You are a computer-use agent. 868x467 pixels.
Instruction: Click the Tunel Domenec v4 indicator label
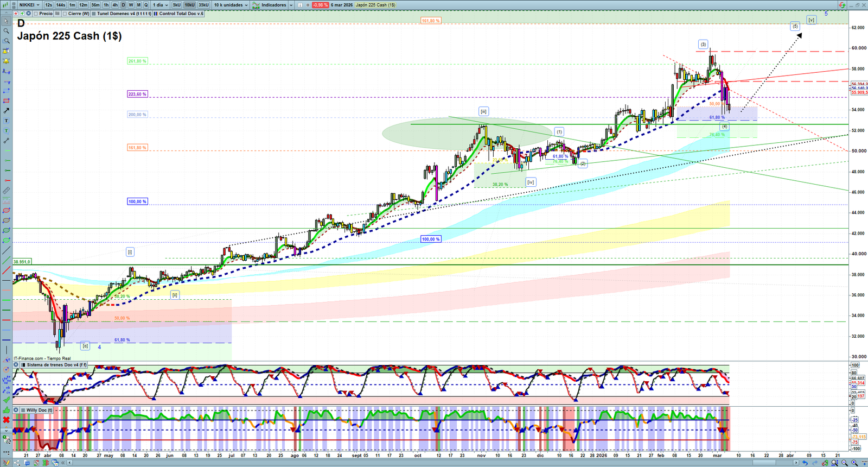tap(124, 14)
